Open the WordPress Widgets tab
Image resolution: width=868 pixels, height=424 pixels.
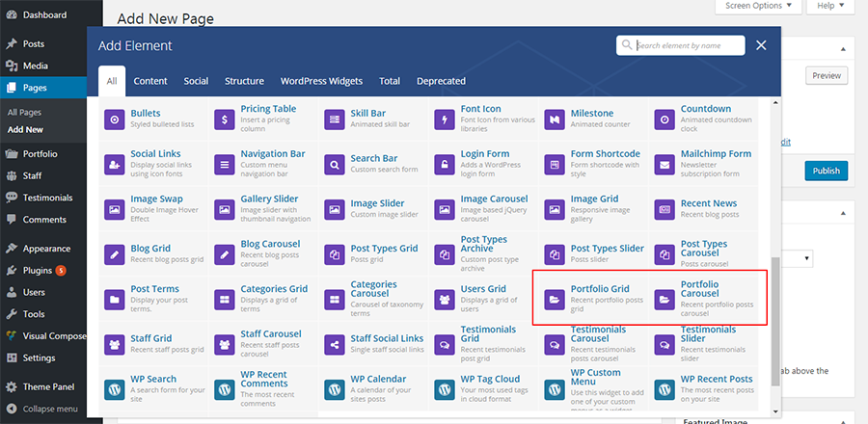pos(322,81)
